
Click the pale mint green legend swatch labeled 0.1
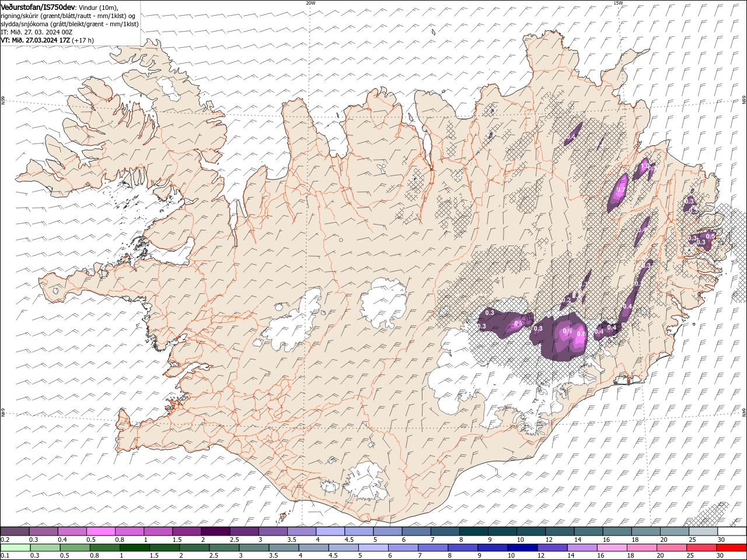15,548
